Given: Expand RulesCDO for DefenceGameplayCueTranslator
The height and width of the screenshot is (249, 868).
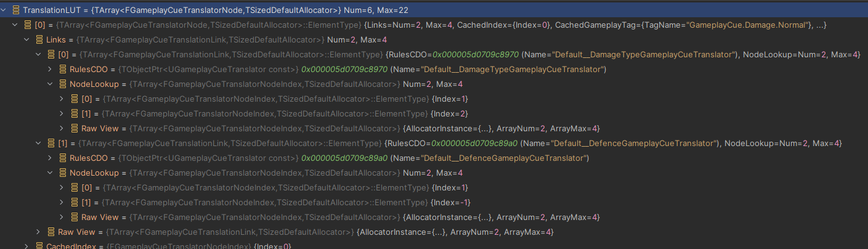Looking at the screenshot, I should pos(51,158).
